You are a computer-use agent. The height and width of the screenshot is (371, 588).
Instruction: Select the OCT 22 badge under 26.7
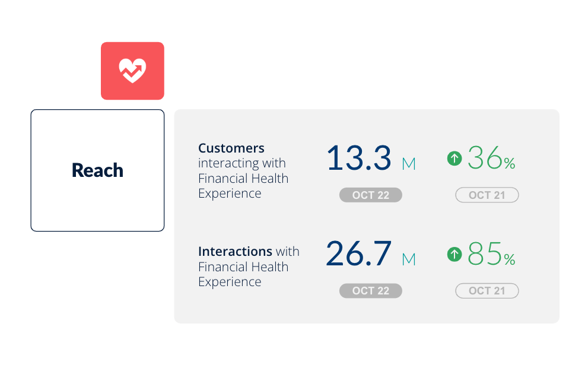pos(371,291)
